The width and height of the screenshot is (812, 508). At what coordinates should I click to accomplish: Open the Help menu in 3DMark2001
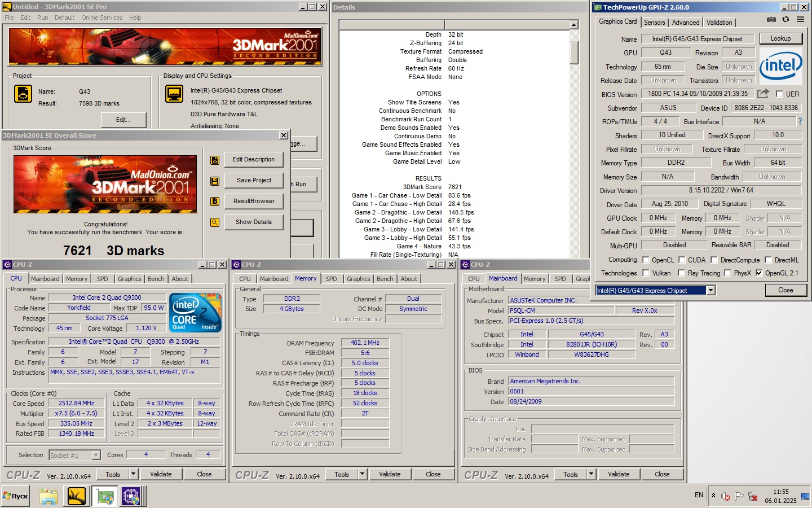coord(135,17)
